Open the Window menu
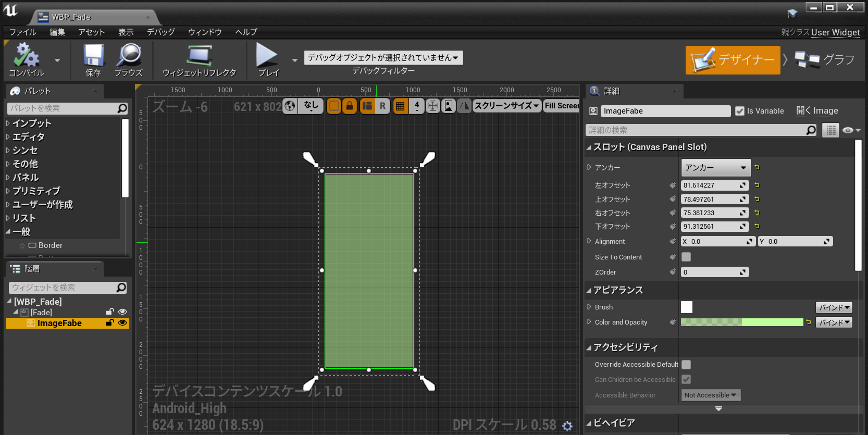868x435 pixels. point(205,32)
